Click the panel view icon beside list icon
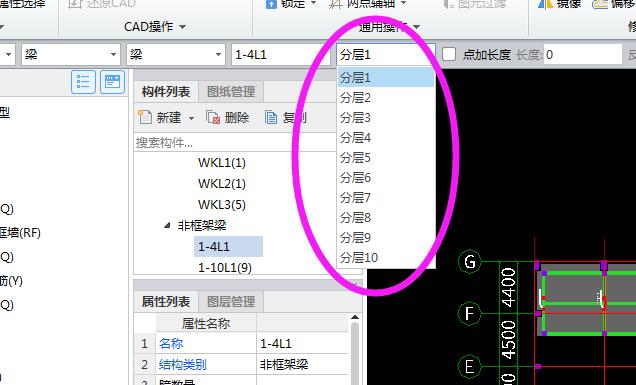Screen dimensions: 636x385 (112, 82)
